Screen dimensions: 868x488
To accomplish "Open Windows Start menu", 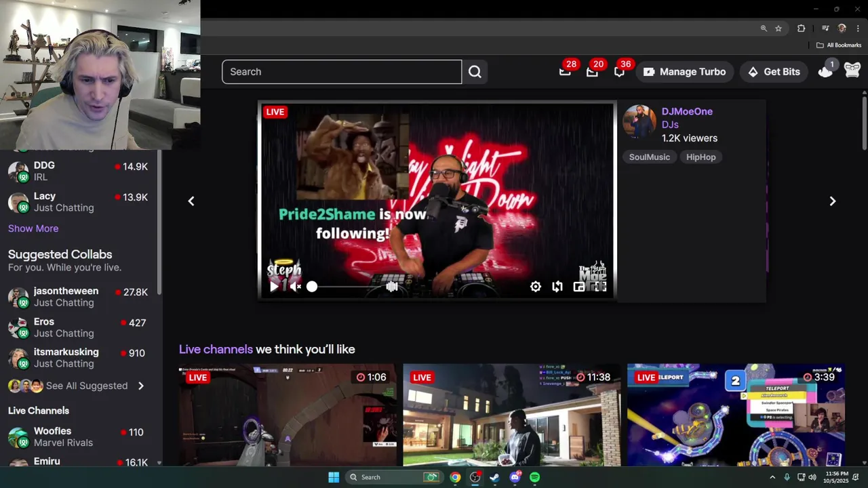I will tap(334, 477).
